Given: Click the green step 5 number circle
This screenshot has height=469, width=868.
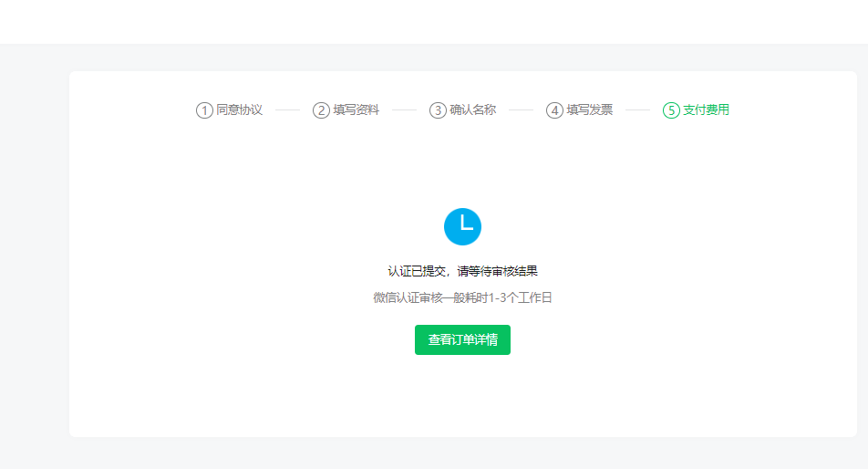Looking at the screenshot, I should (671, 110).
